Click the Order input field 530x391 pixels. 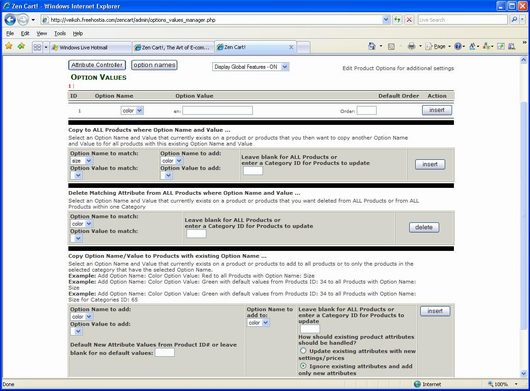pos(366,111)
